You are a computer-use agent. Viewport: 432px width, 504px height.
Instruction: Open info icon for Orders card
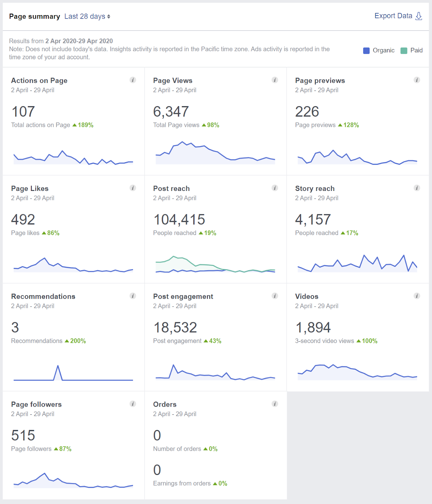pos(275,404)
